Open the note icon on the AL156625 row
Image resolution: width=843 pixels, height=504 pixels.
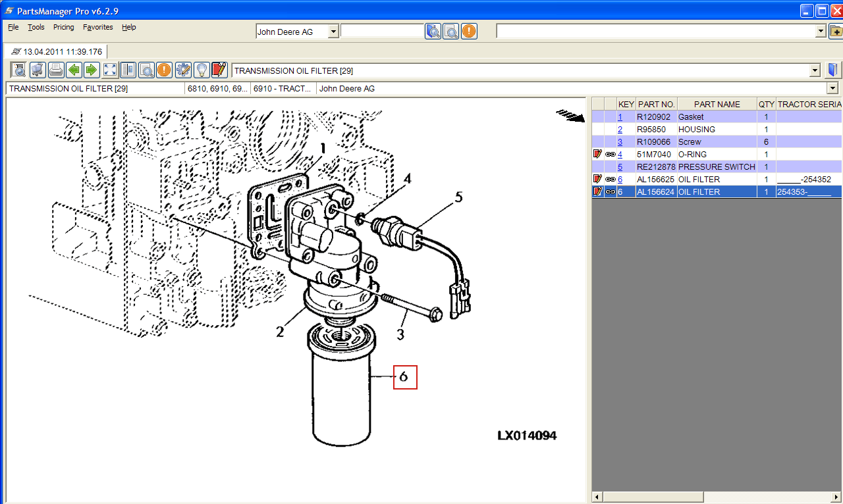[x=597, y=179]
